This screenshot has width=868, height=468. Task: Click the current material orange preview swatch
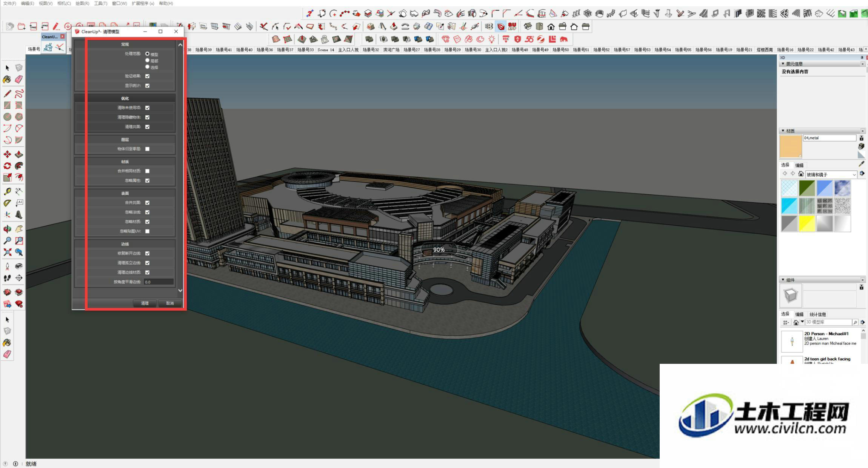[791, 146]
